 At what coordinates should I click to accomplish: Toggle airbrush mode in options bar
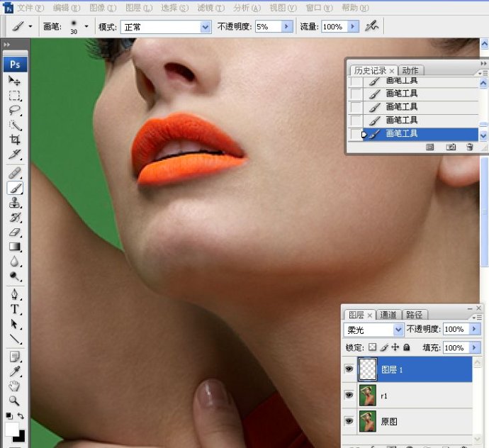click(x=372, y=26)
